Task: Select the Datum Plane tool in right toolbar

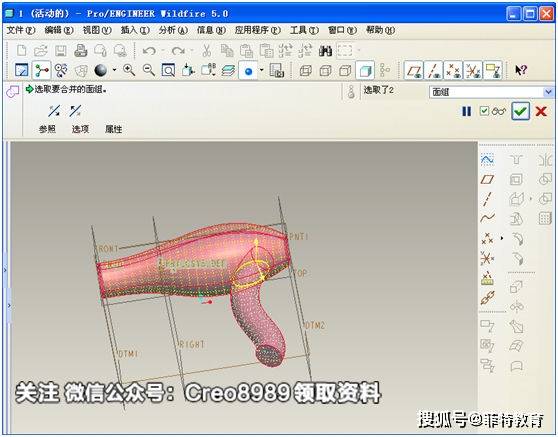Action: click(x=487, y=179)
